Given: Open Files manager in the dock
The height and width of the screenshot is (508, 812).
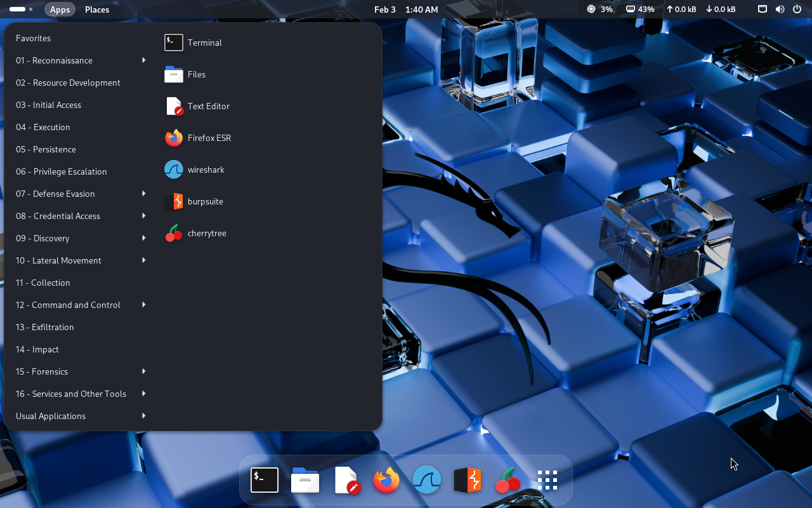Looking at the screenshot, I should (305, 480).
